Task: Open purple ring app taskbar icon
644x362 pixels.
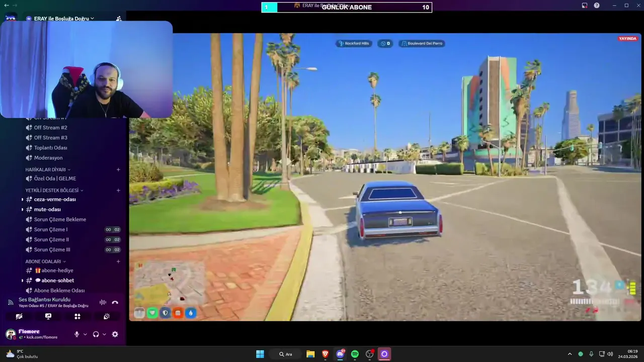Action: click(x=384, y=354)
